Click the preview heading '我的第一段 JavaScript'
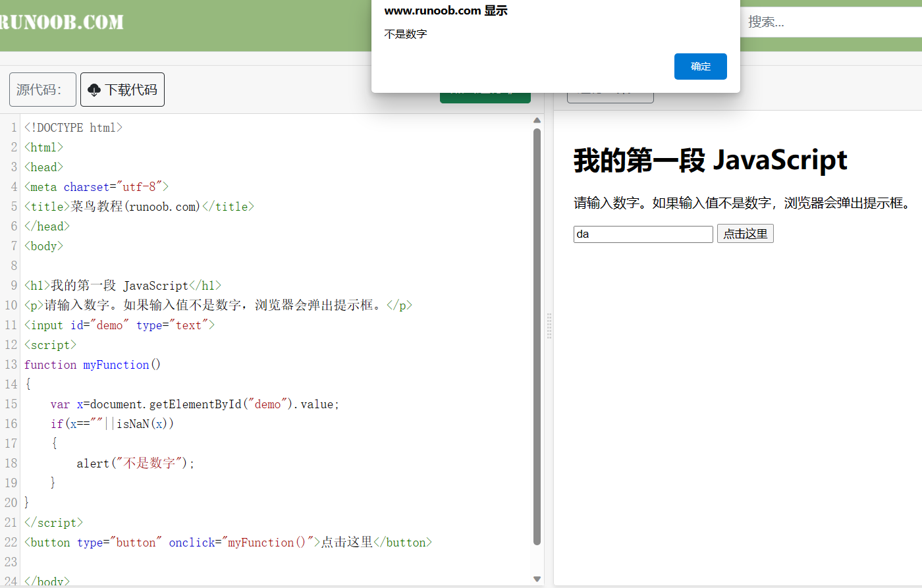The image size is (922, 588). [710, 161]
